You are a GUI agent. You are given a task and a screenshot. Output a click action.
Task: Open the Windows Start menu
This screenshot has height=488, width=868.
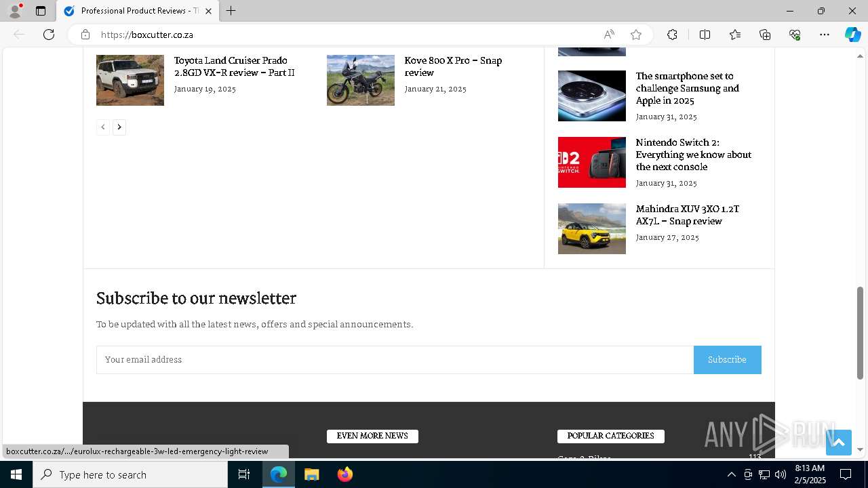pyautogui.click(x=16, y=474)
